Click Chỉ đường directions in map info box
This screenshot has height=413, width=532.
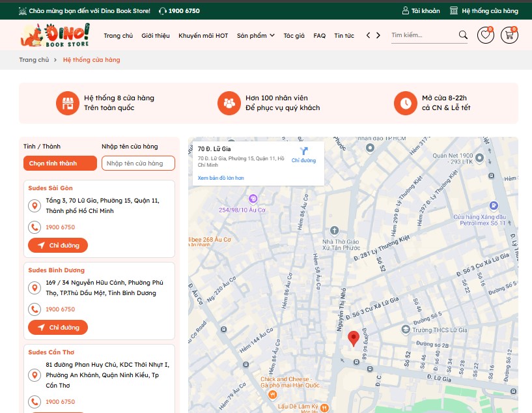click(303, 155)
